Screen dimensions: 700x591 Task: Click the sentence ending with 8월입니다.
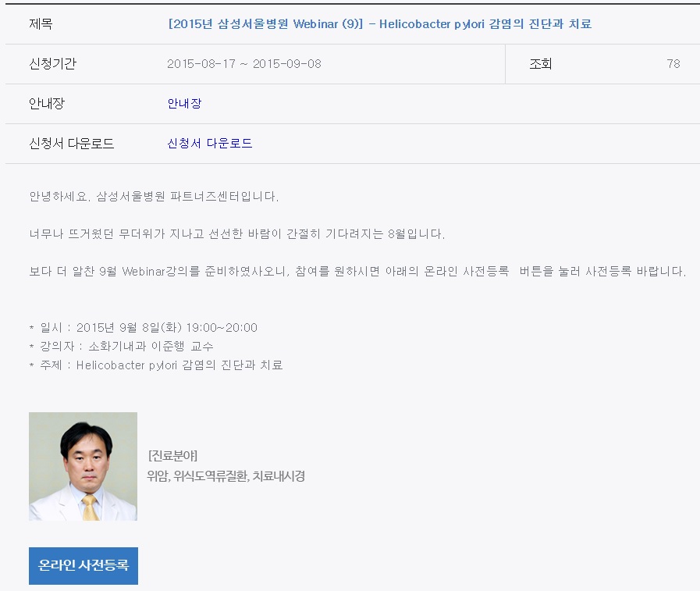pos(237,233)
